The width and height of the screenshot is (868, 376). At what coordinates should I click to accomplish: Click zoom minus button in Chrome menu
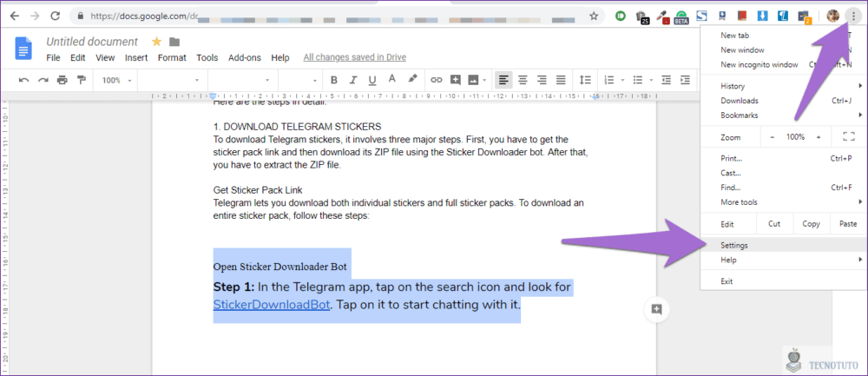tap(773, 137)
